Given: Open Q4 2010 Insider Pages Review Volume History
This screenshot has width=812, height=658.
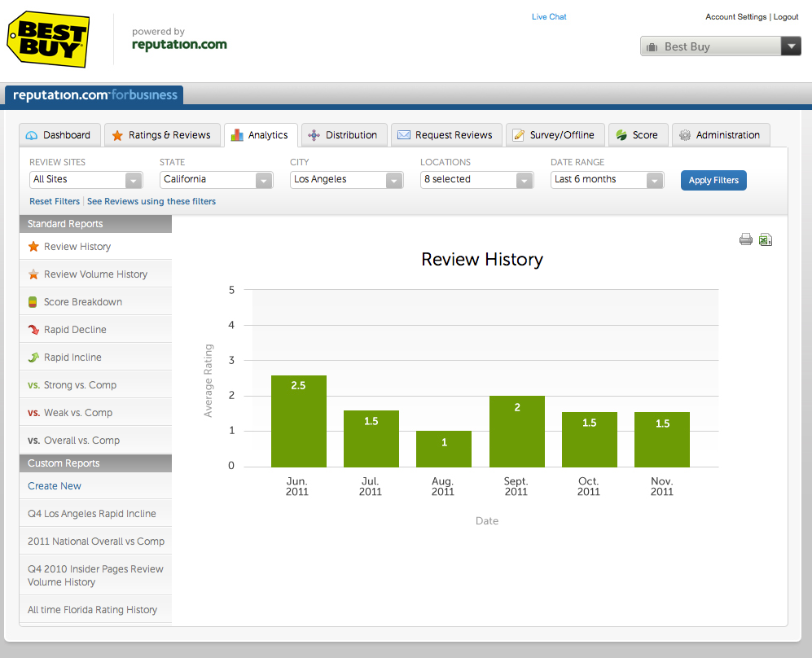Looking at the screenshot, I should [x=95, y=575].
